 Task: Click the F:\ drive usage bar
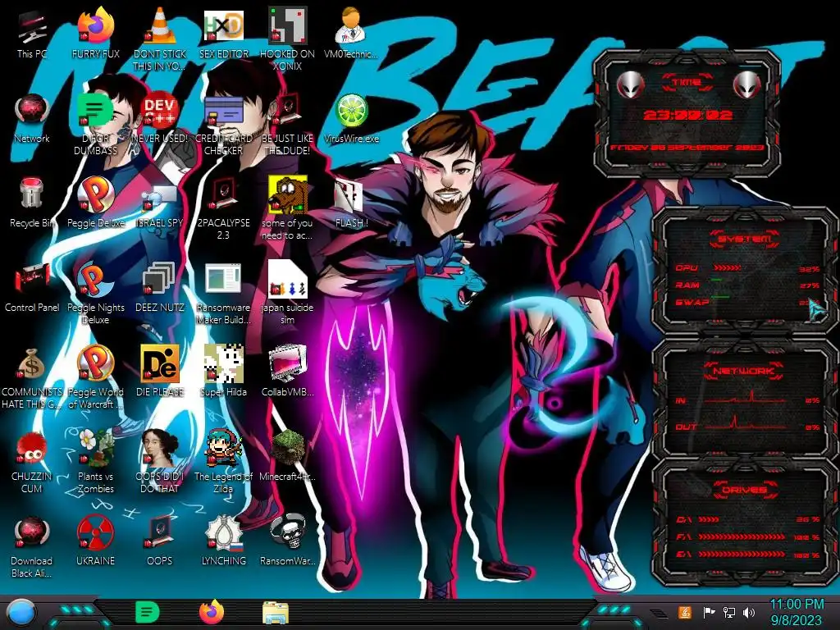click(742, 536)
